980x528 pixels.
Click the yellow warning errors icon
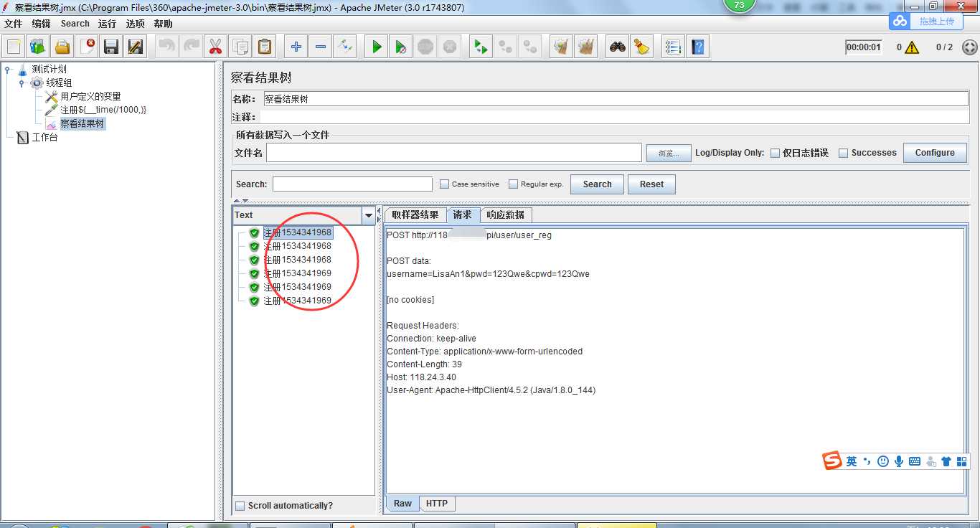(912, 47)
